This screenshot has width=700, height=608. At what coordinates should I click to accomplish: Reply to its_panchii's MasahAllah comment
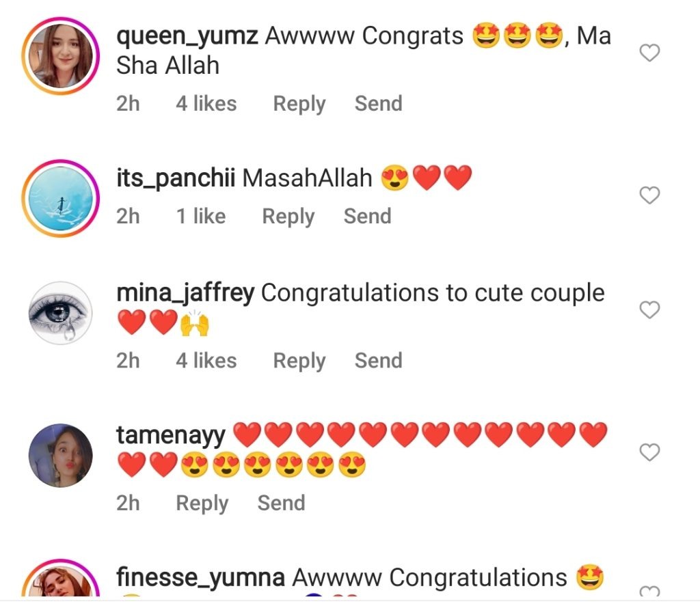(x=288, y=217)
